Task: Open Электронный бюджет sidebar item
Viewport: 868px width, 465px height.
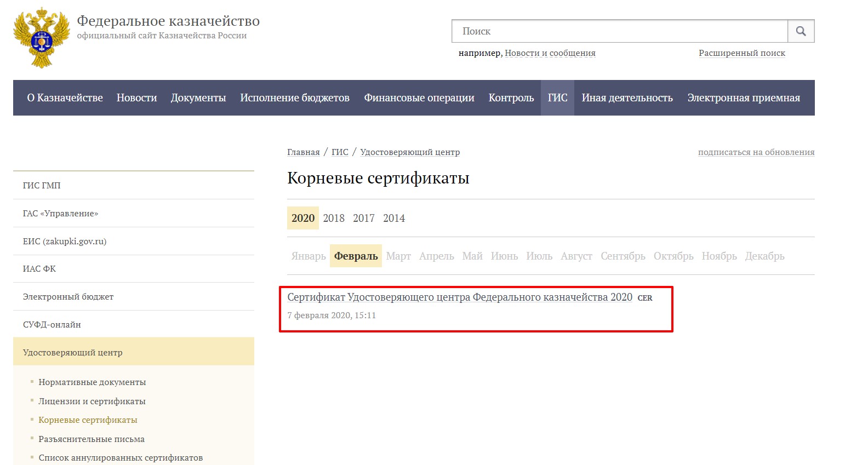Action: point(134,296)
